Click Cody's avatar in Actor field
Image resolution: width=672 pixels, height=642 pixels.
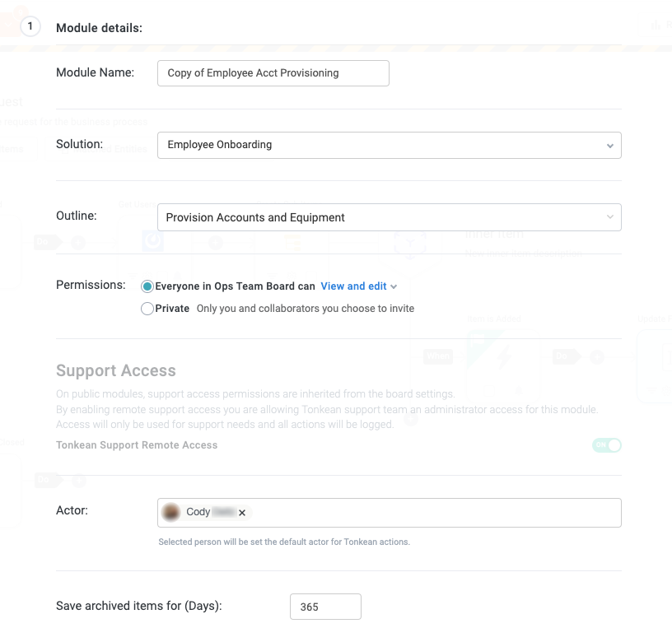click(172, 512)
